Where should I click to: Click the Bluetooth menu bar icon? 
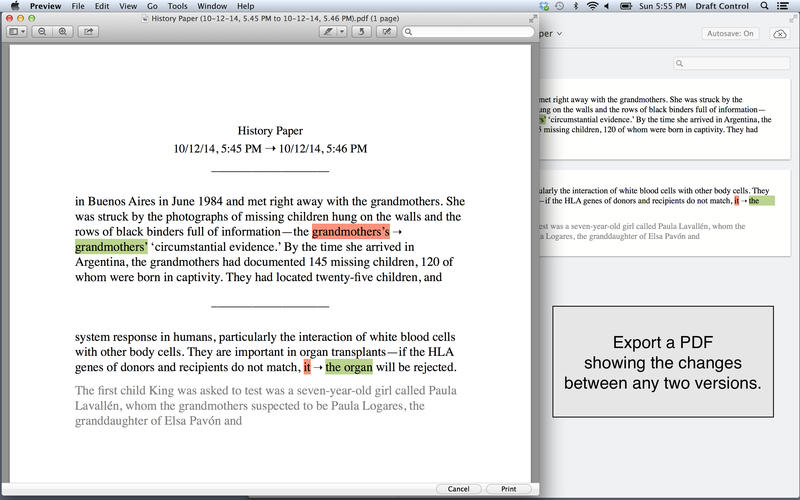coord(576,6)
